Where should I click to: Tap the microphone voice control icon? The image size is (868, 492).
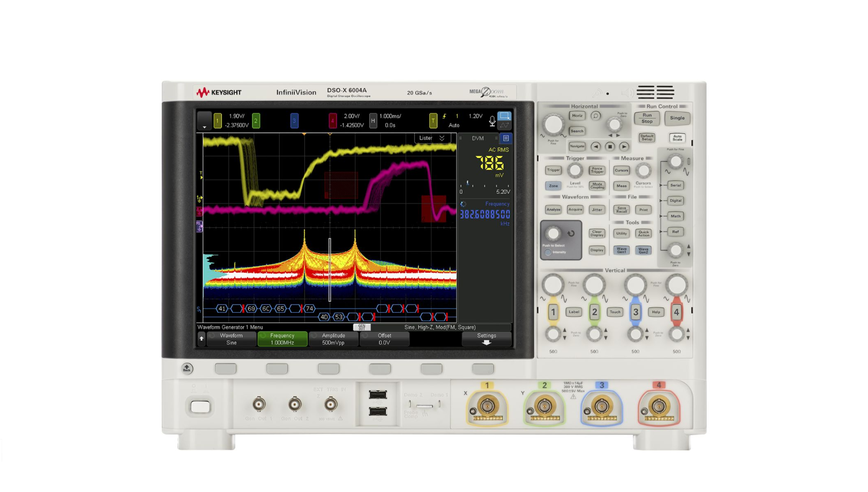pyautogui.click(x=492, y=121)
